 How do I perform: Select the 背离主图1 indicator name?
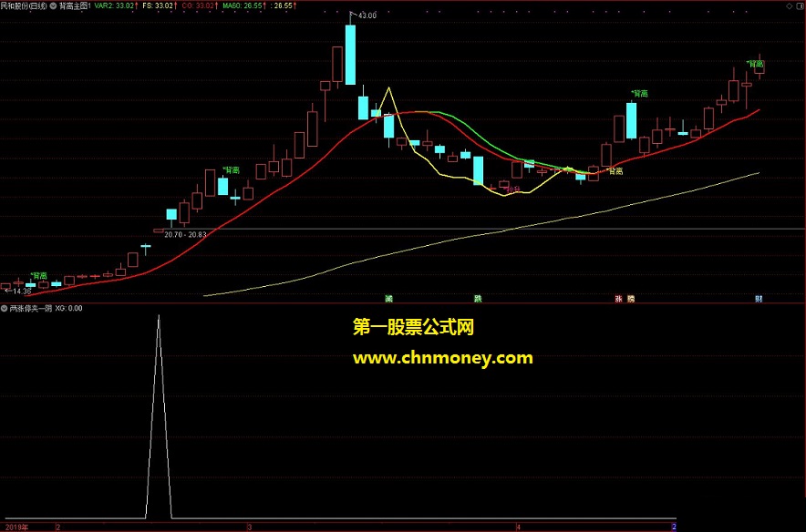75,6
